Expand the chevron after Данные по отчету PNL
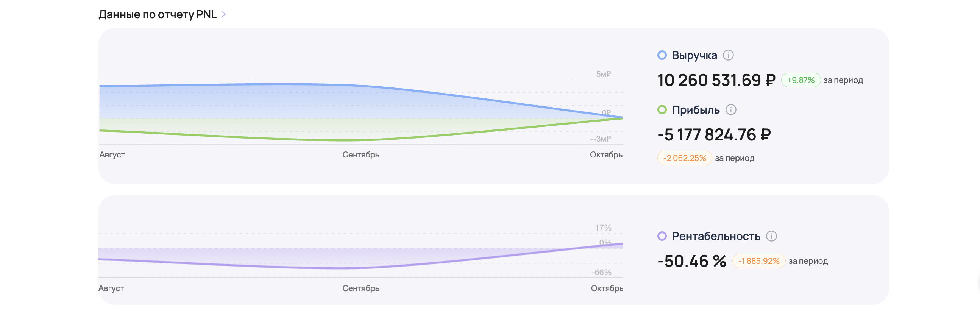The width and height of the screenshot is (980, 318). pos(224,14)
